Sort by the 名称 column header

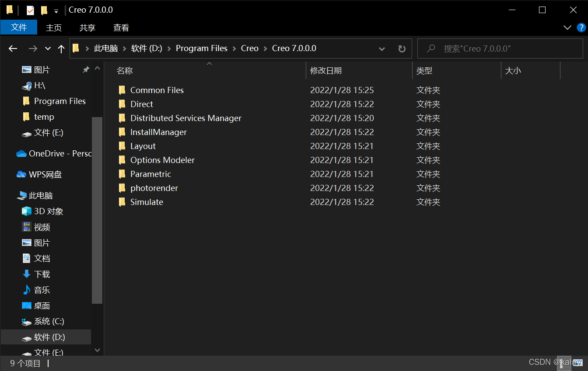pyautogui.click(x=209, y=70)
